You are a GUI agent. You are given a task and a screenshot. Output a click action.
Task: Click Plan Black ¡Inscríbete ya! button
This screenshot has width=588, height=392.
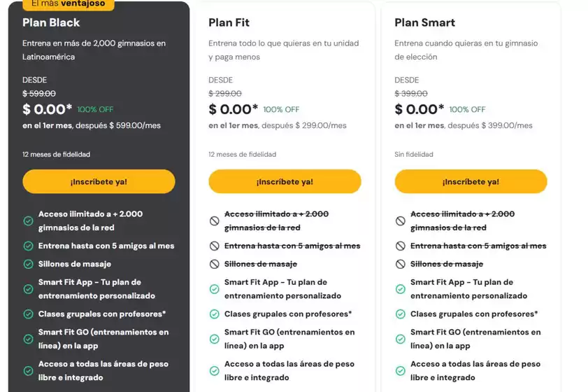point(99,181)
